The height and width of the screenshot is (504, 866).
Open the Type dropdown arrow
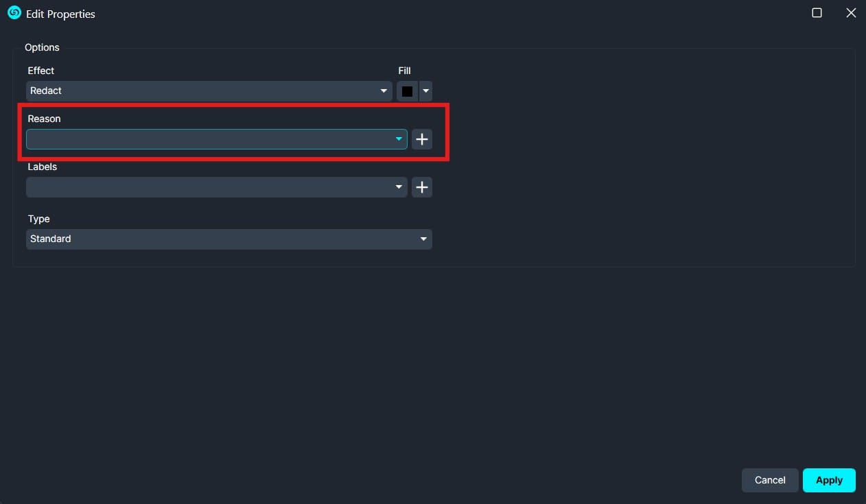(423, 239)
